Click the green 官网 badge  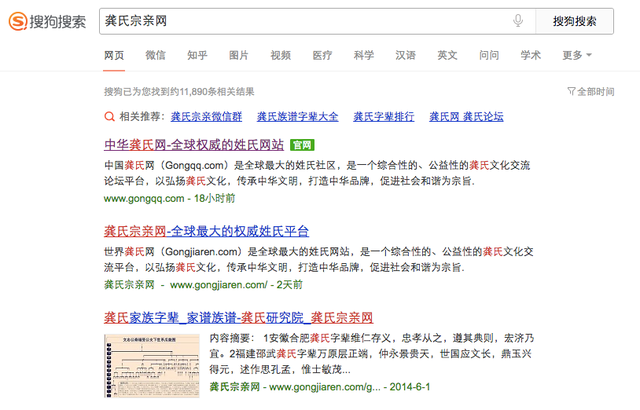tap(302, 145)
